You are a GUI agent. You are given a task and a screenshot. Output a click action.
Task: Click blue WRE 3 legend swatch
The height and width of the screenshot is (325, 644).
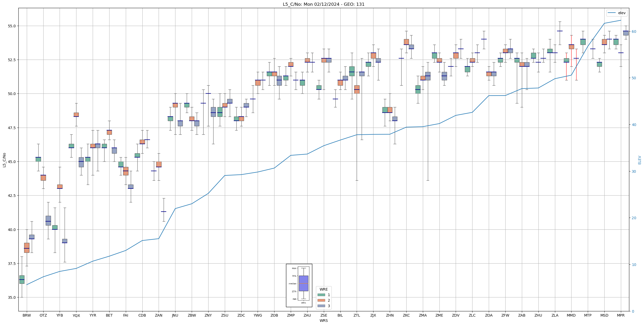(321, 306)
